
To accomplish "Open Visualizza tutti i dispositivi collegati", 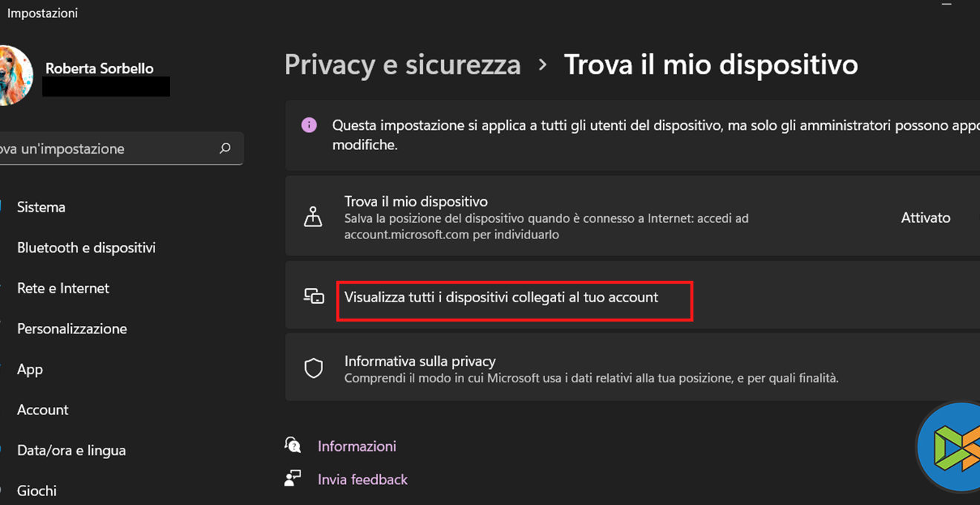I will [x=501, y=297].
